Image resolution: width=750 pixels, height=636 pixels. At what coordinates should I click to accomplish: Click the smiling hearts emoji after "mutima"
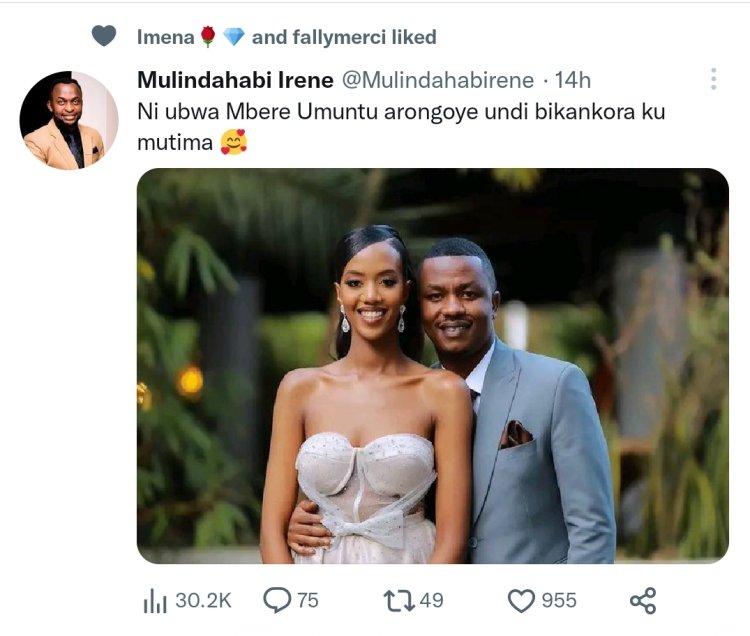(x=235, y=144)
